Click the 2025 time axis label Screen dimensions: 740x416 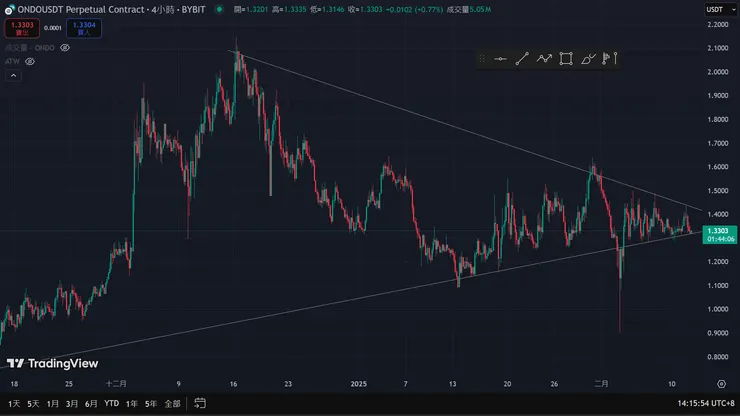click(x=359, y=384)
